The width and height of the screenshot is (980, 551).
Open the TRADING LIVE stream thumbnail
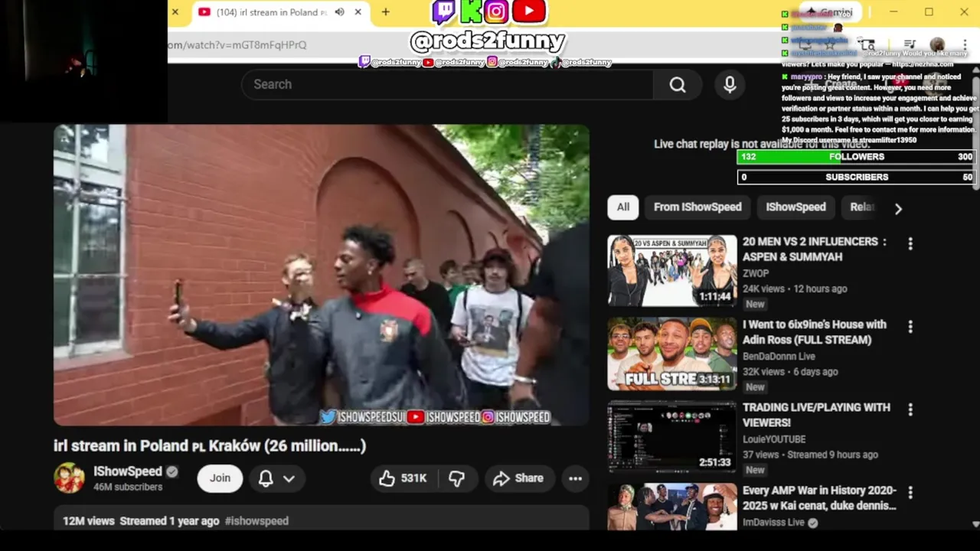coord(672,437)
